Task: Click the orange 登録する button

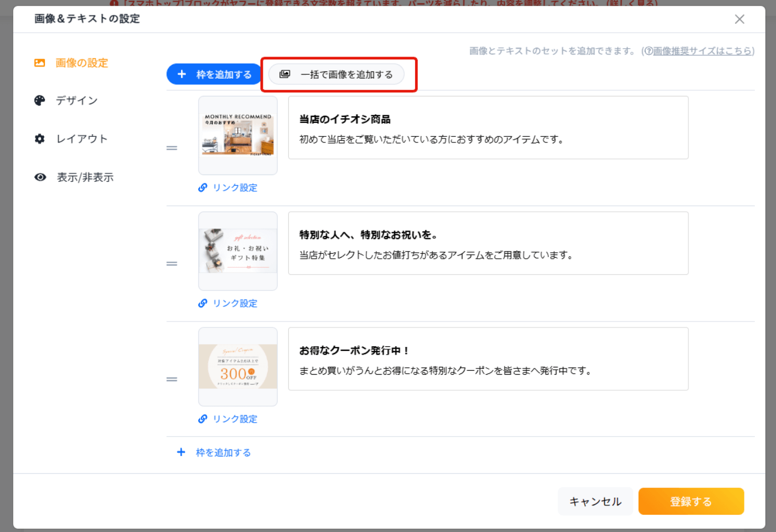Action: point(691,502)
